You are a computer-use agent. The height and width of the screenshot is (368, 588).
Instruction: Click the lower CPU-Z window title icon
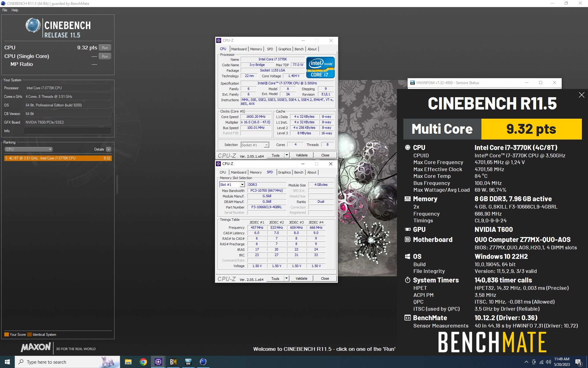click(218, 164)
